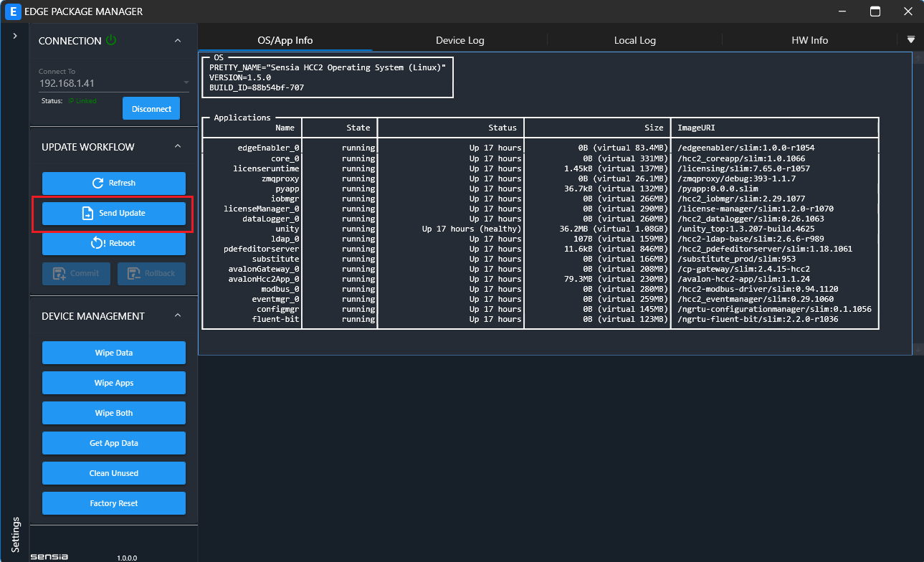Select the unity application name
The height and width of the screenshot is (562, 924).
287,228
